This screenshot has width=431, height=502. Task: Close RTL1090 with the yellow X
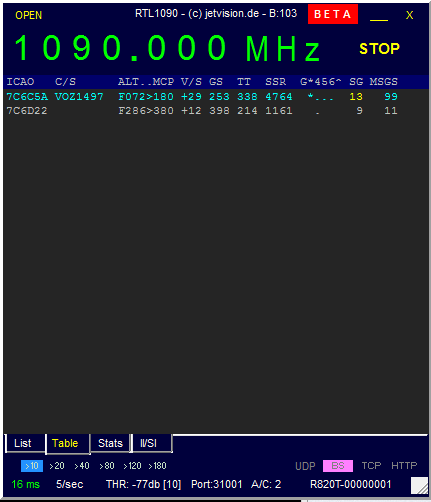coord(409,15)
